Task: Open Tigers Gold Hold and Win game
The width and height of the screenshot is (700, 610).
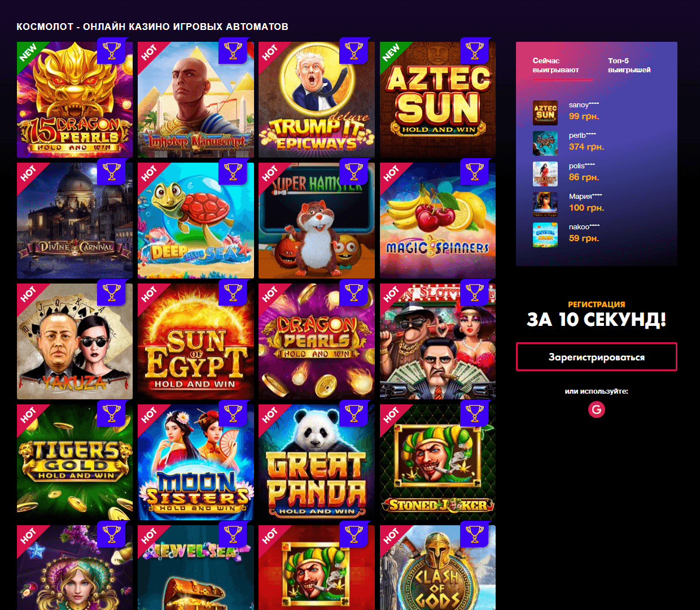Action: point(75,462)
